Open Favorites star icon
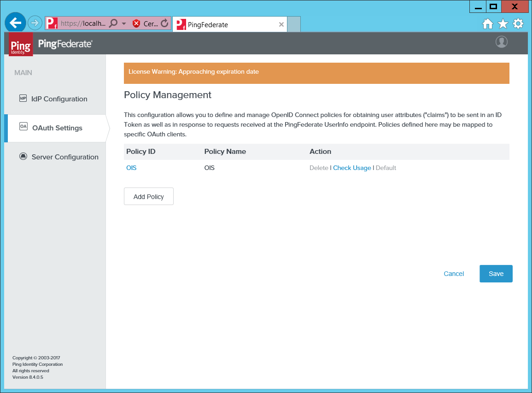This screenshot has height=393, width=532. coord(503,24)
